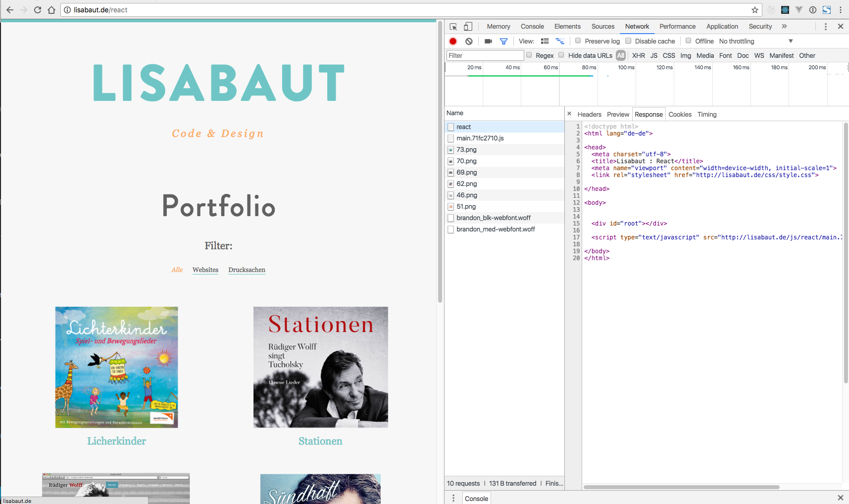Open the Elements tab

pyautogui.click(x=567, y=27)
